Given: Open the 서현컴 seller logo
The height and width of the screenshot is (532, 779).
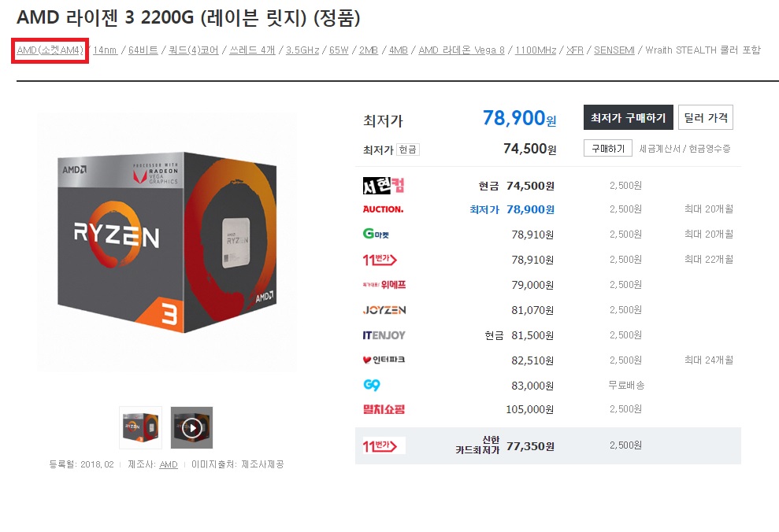Looking at the screenshot, I should [x=384, y=186].
